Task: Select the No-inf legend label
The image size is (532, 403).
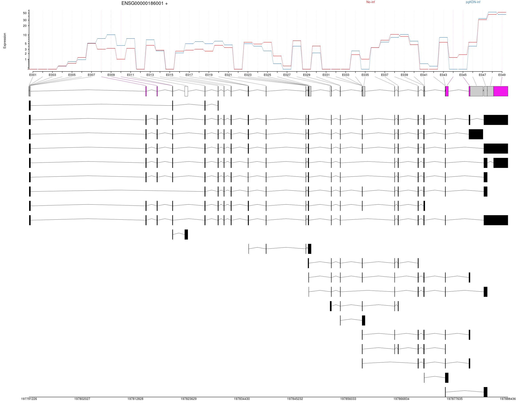Action: tap(370, 2)
